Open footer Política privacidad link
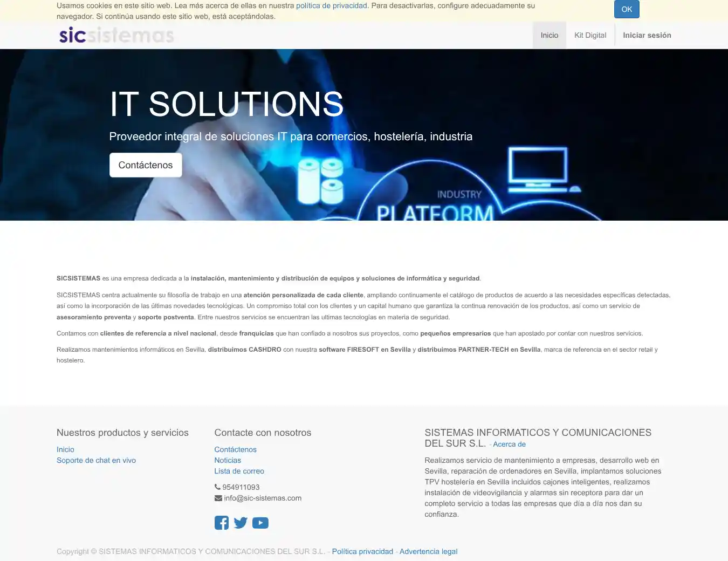This screenshot has width=728, height=561. [362, 551]
